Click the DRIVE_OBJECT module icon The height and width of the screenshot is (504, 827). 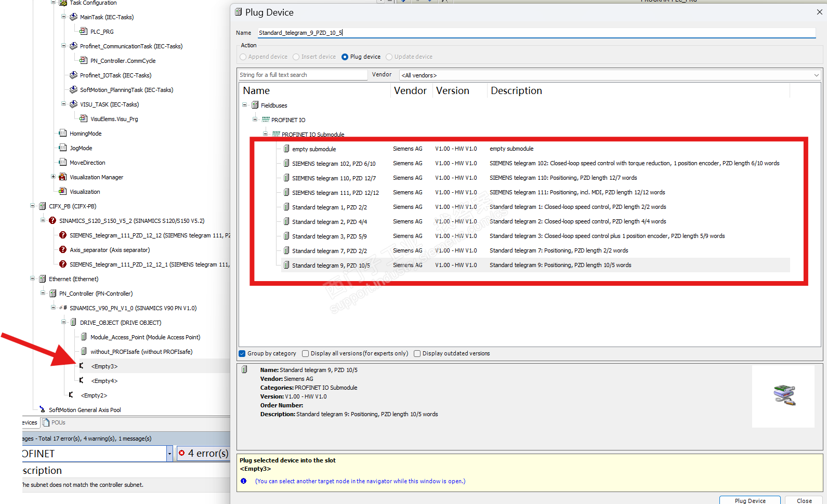pos(73,323)
